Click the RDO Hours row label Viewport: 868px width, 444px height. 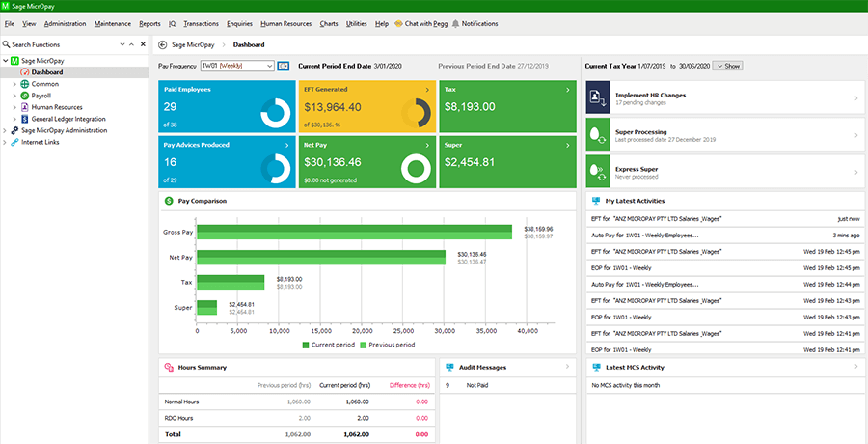coord(178,418)
